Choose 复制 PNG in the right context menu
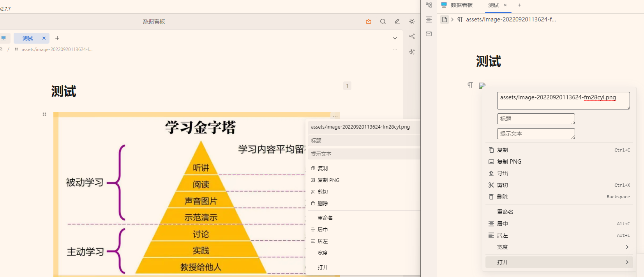644x277 pixels. pyautogui.click(x=509, y=162)
